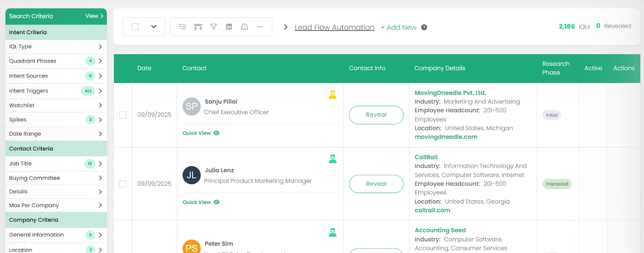The height and width of the screenshot is (253, 644).
Task: Tick the select-all checkbox in the toolbar
Action: pos(135,27)
